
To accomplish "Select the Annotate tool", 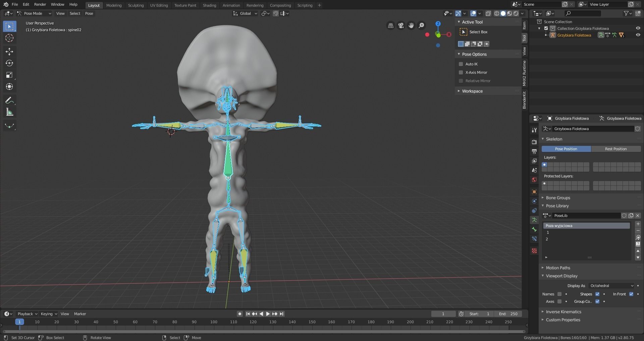I will [9, 100].
